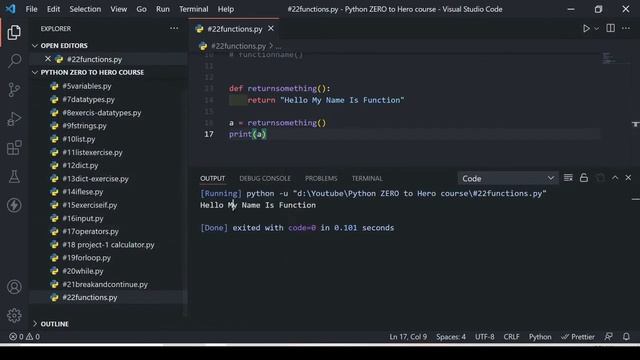Viewport: 640px width, 360px height.
Task: Expand the run button dropdown arrow
Action: [x=597, y=29]
